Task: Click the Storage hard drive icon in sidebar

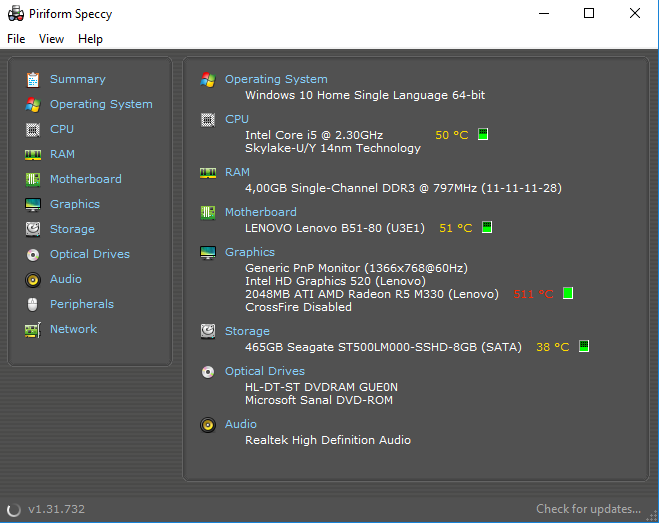Action: (33, 230)
